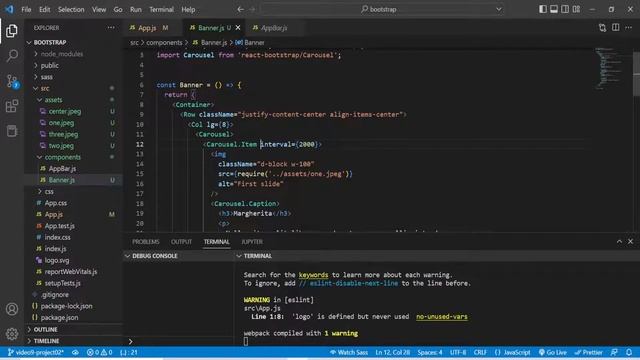This screenshot has width=640, height=360.
Task: Click the Explorer more actions ellipsis
Action: point(111,28)
